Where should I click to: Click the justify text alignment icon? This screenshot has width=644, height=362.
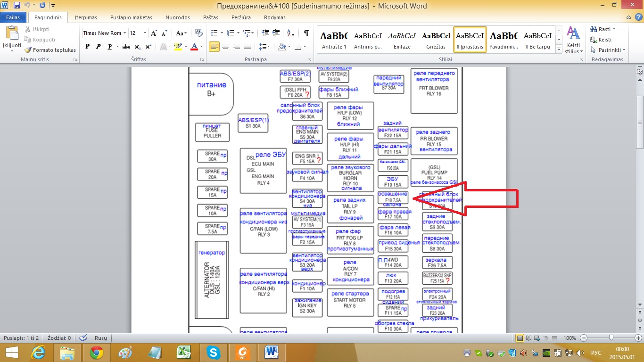tap(246, 47)
